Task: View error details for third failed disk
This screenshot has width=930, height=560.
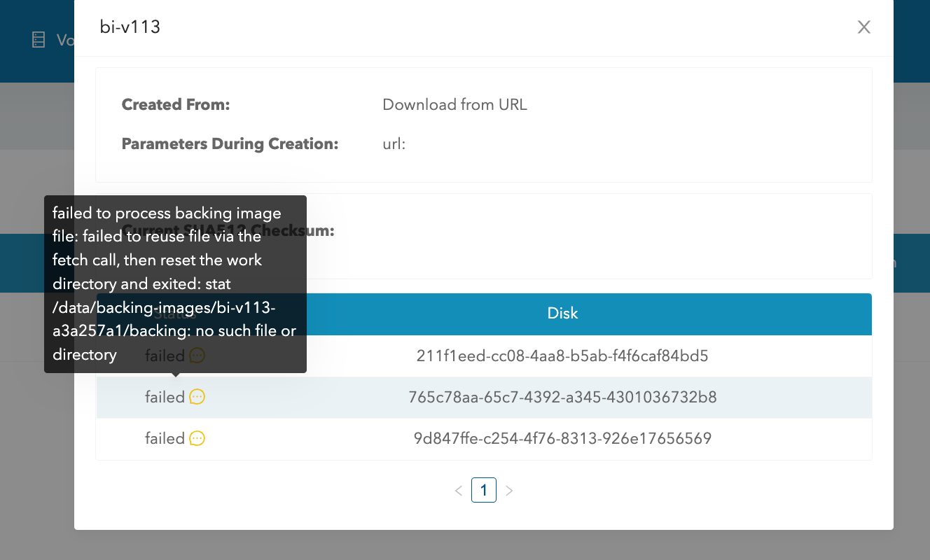Action: (x=195, y=439)
